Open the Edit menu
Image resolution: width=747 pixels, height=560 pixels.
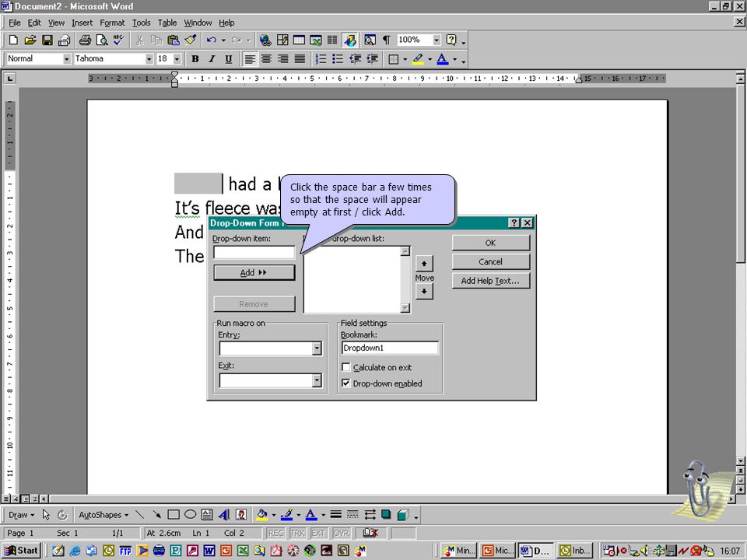33,23
